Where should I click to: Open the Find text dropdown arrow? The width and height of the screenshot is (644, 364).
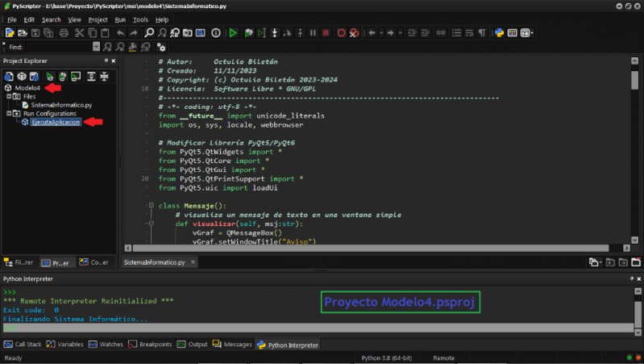(x=96, y=47)
